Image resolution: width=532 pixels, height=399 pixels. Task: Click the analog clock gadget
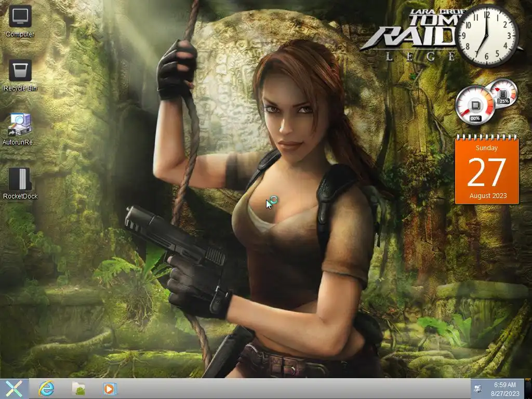coord(486,36)
